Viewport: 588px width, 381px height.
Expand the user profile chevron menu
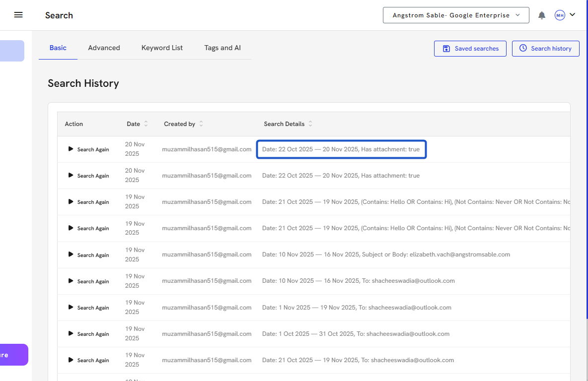point(573,15)
